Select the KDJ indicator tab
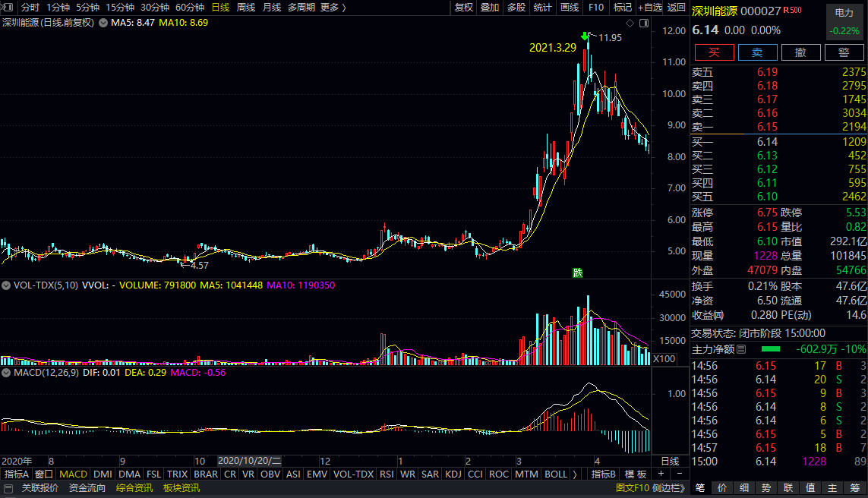The image size is (868, 498). tap(453, 474)
